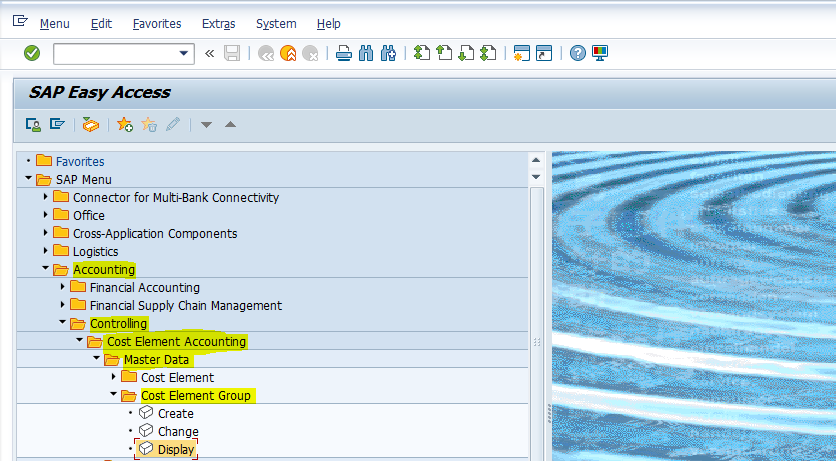The height and width of the screenshot is (461, 836).
Task: Click the tree scrollbar up arrow
Action: [x=537, y=160]
